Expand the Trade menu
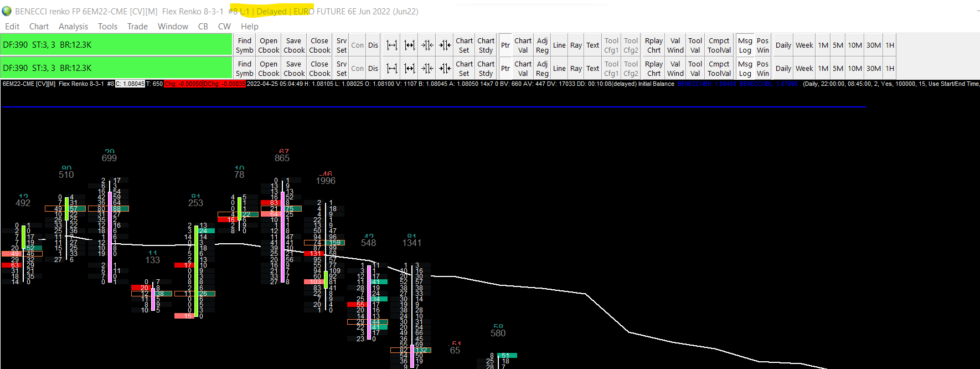This screenshot has height=369, width=980. point(137,27)
